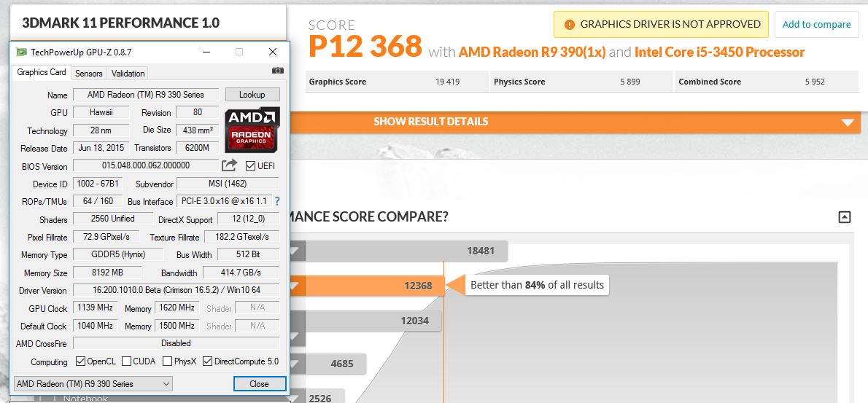
Task: Click the Graphics Score value 19 419
Action: [447, 82]
